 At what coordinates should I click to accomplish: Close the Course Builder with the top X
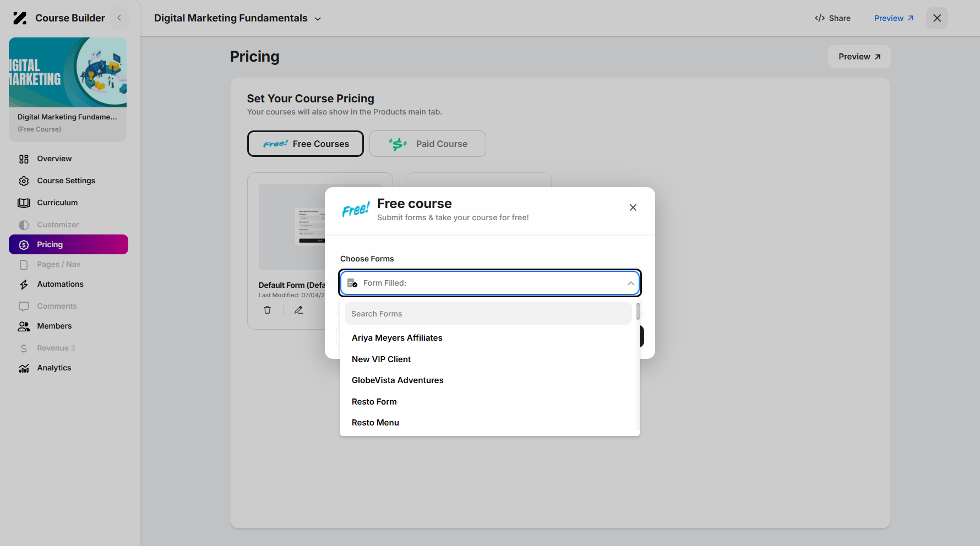pyautogui.click(x=937, y=18)
